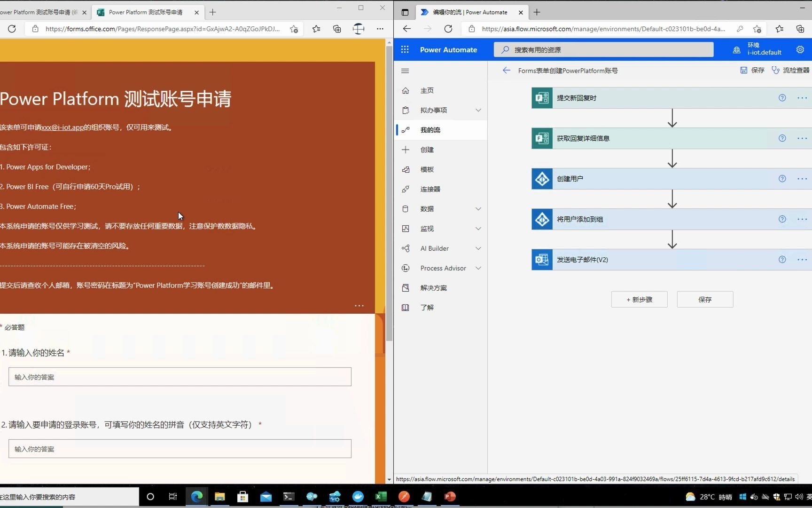The height and width of the screenshot is (508, 812).
Task: Click the Forms icon on 获取回复详细信息 step
Action: [542, 138]
